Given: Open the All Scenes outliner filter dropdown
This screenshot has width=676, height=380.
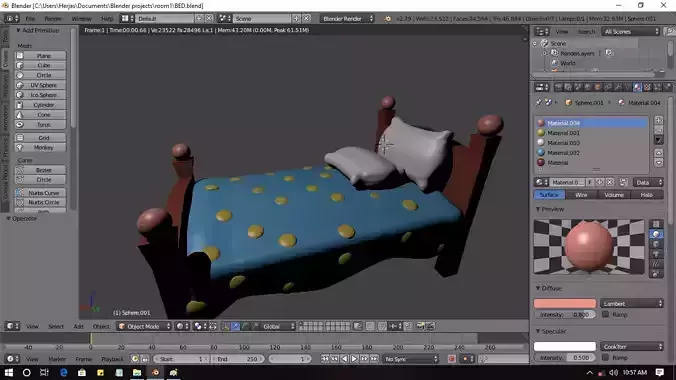Looking at the screenshot, I should [x=631, y=31].
